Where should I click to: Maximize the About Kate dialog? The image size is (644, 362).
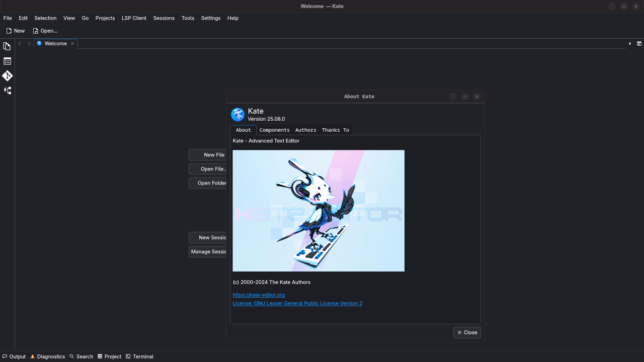pyautogui.click(x=465, y=97)
